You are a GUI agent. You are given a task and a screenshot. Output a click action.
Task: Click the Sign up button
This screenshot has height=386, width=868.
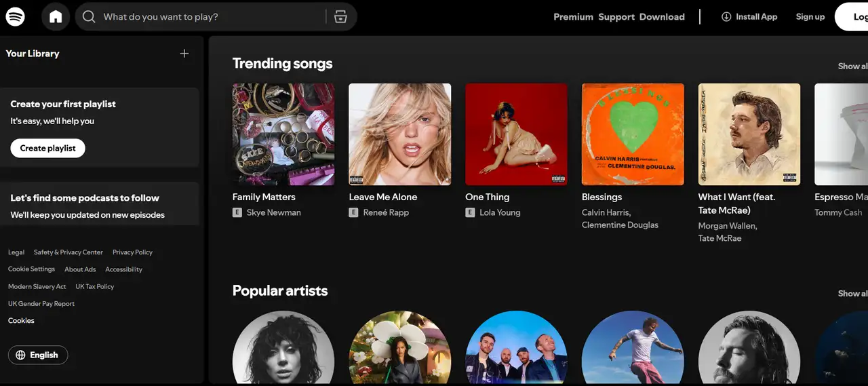[810, 17]
